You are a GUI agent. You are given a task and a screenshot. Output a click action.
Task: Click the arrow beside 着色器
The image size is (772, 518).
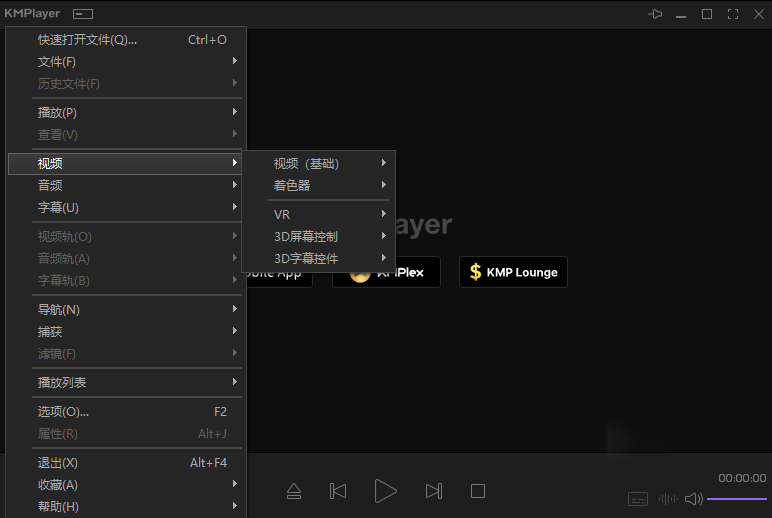point(384,185)
